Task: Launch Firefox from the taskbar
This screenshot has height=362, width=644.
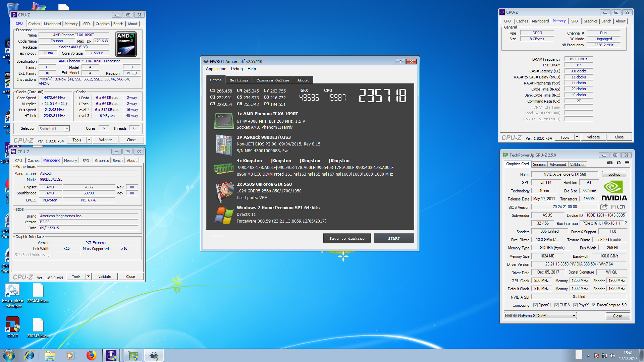Action: pyautogui.click(x=91, y=355)
